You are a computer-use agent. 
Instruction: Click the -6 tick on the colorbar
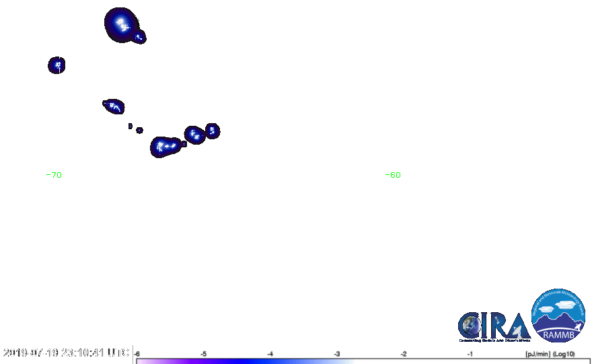[x=137, y=353]
